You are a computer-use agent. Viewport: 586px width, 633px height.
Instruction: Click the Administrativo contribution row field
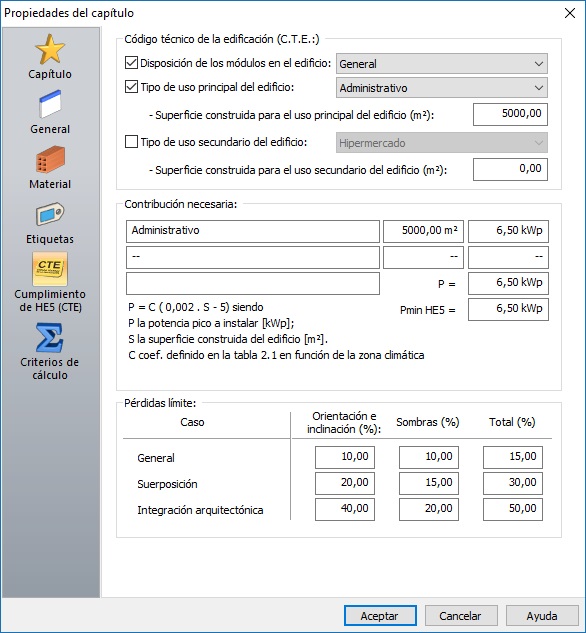[253, 231]
